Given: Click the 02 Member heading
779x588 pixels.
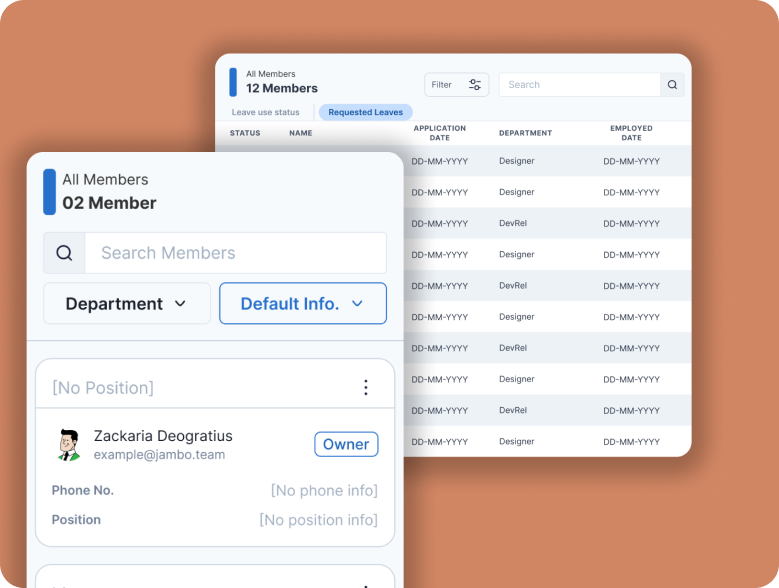Looking at the screenshot, I should [x=109, y=203].
